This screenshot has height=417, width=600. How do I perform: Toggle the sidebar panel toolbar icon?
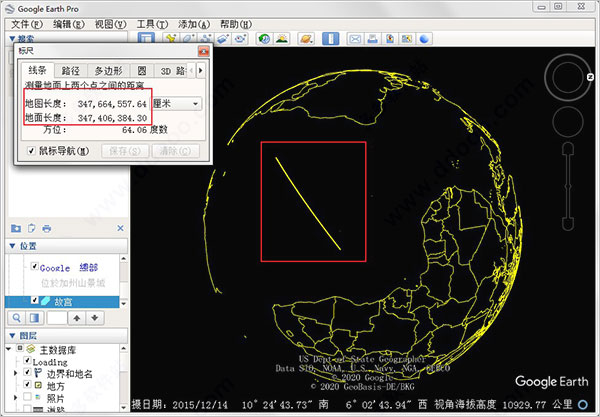[146, 38]
